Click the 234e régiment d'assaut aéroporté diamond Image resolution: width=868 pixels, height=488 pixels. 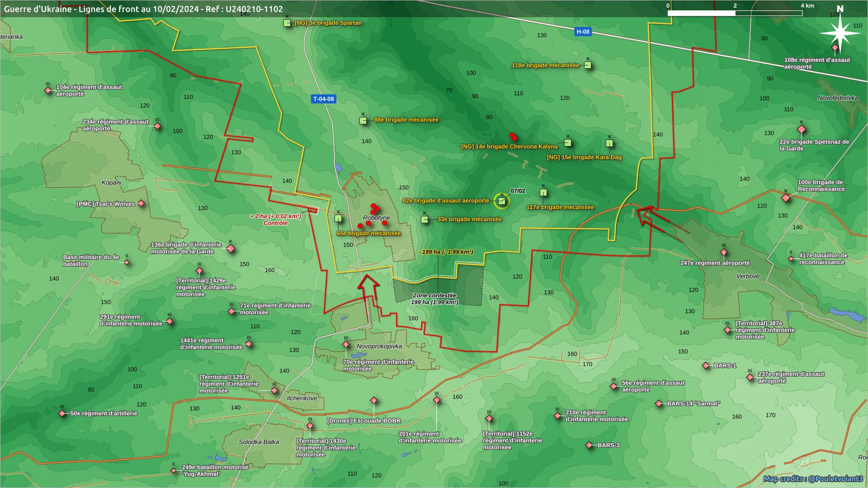tap(157, 126)
